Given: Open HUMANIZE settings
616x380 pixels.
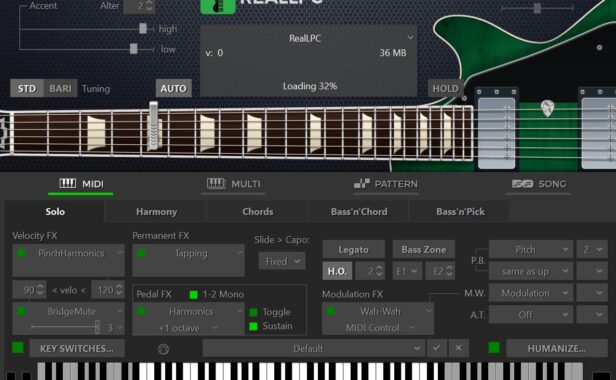Looking at the screenshot, I should [x=556, y=348].
